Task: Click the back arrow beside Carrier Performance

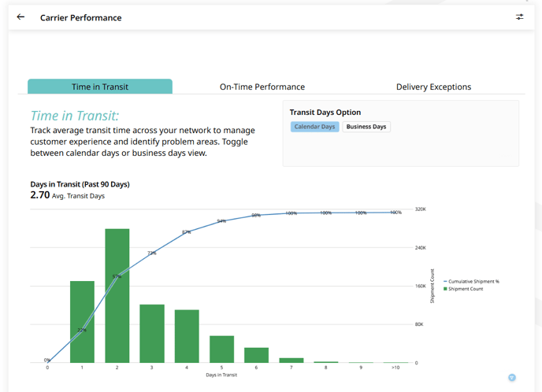Action: [x=20, y=17]
